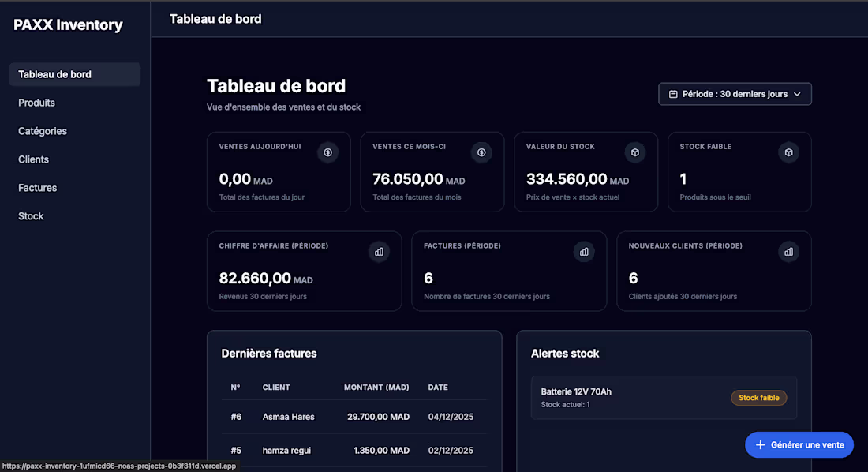The height and width of the screenshot is (472, 868).
Task: Click the plus icon on Générer une vente button
Action: pos(759,444)
